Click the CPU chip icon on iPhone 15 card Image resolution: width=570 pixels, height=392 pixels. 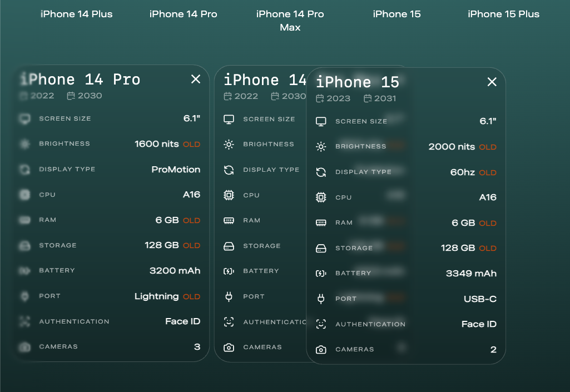point(321,197)
